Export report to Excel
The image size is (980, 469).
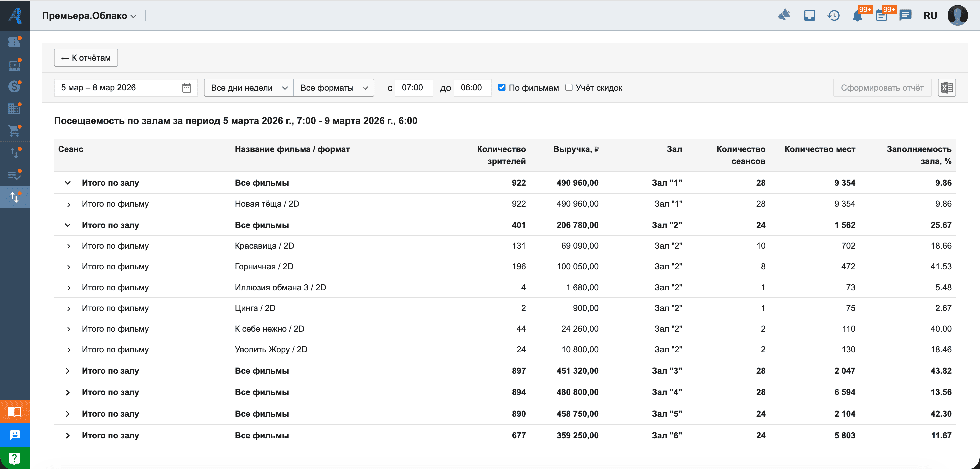click(x=947, y=88)
